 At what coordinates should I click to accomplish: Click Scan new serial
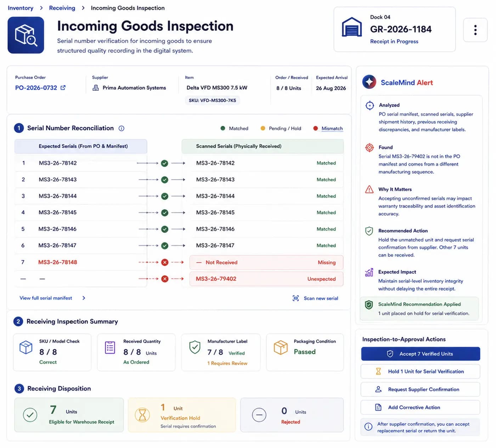coord(315,298)
